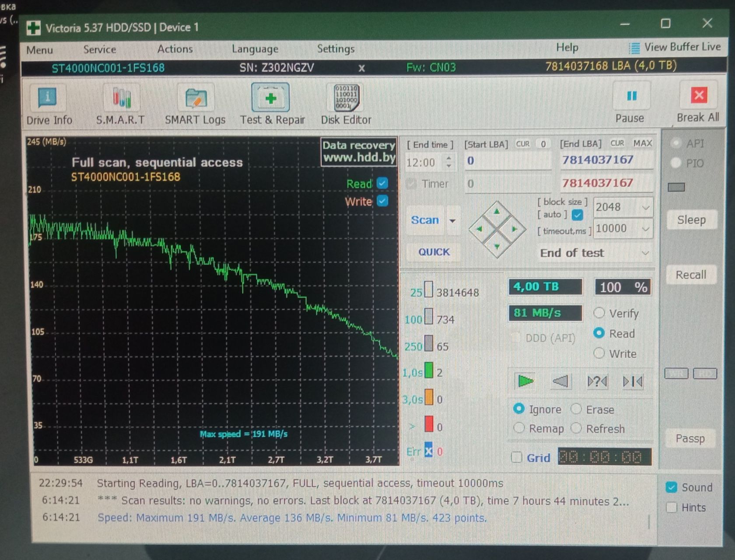The height and width of the screenshot is (560, 735).
Task: Click the Recall button
Action: coord(691,275)
